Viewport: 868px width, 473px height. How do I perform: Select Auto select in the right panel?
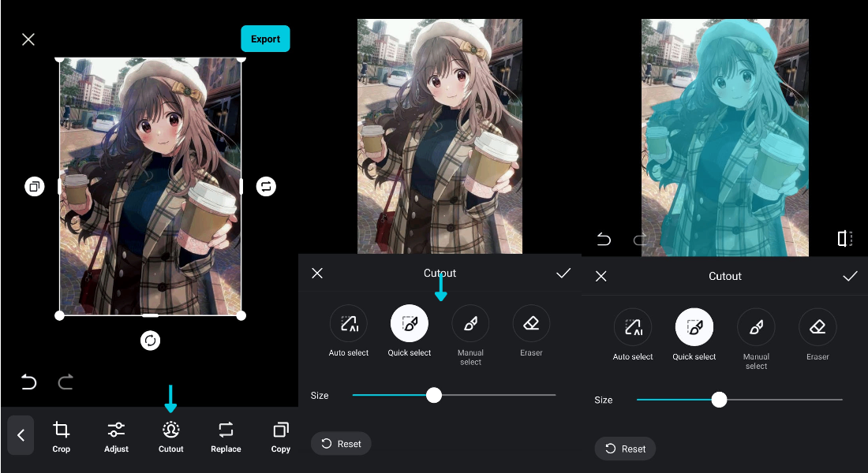click(x=633, y=335)
